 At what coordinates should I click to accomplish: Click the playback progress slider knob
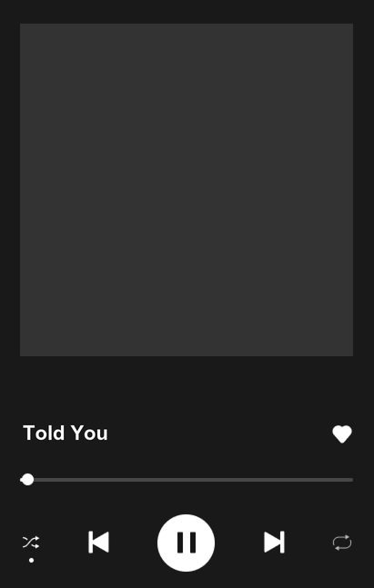[x=27, y=480]
